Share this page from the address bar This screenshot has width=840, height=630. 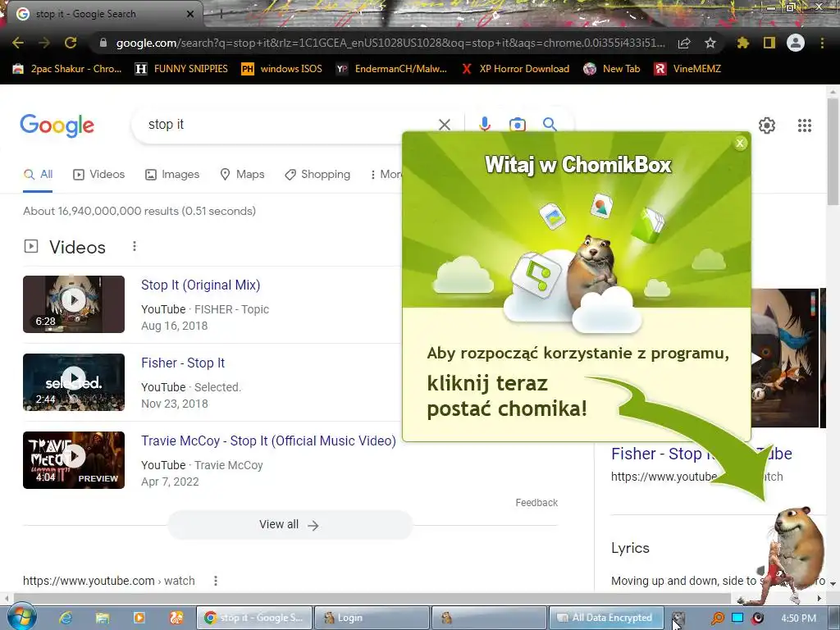tap(684, 43)
